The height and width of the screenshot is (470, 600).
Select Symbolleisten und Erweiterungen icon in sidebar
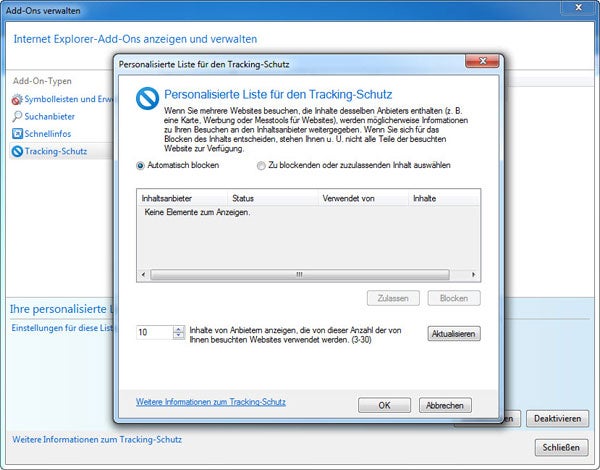point(17,99)
